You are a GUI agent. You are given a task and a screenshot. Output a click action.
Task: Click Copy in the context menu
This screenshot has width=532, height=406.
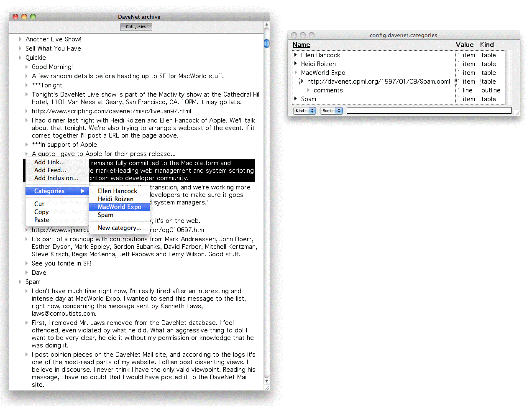tap(41, 212)
